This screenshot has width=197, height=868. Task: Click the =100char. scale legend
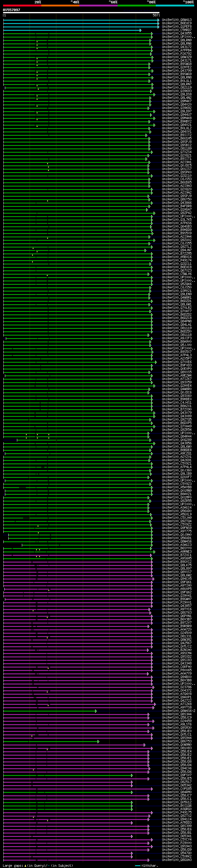tap(146, 865)
